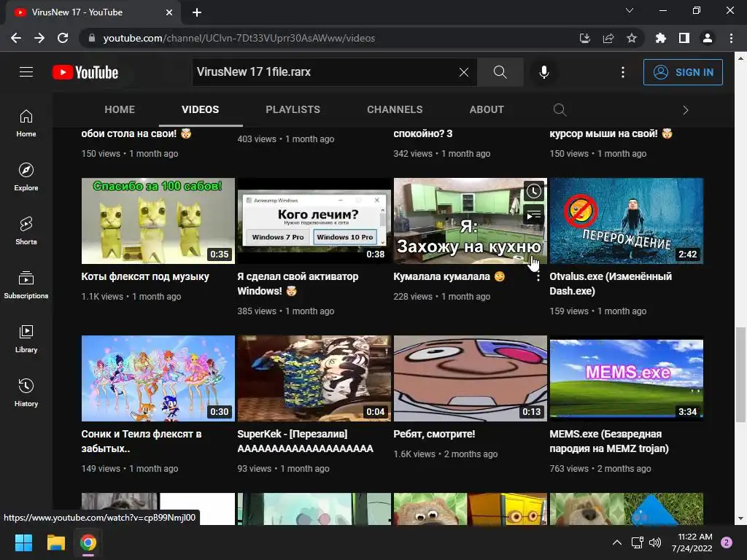The height and width of the screenshot is (560, 747).
Task: Select the VIDEOS channel tab
Action: (200, 109)
